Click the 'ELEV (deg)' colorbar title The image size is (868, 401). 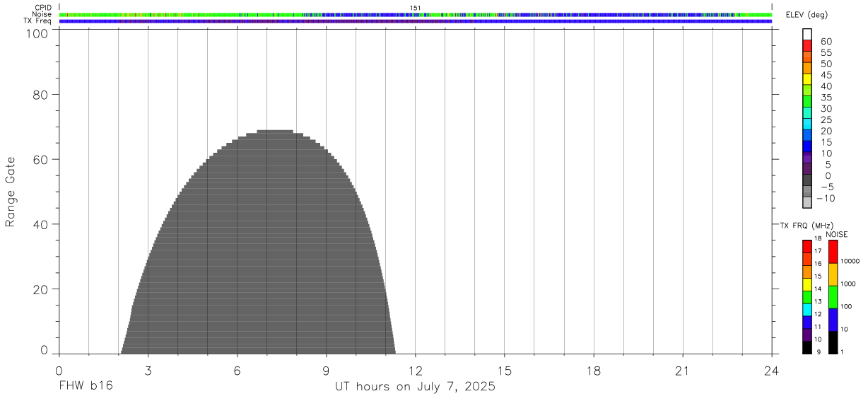[x=807, y=15]
